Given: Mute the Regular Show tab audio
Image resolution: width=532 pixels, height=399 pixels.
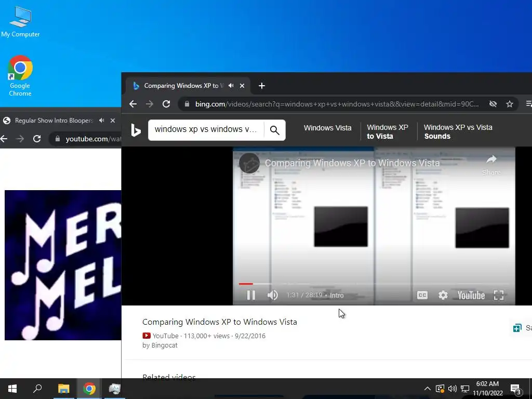Looking at the screenshot, I should click(101, 121).
